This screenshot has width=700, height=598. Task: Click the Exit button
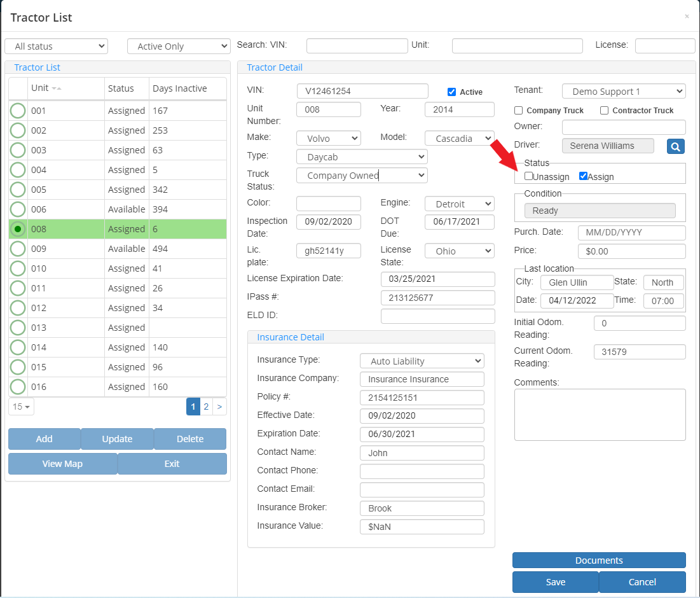coord(172,464)
